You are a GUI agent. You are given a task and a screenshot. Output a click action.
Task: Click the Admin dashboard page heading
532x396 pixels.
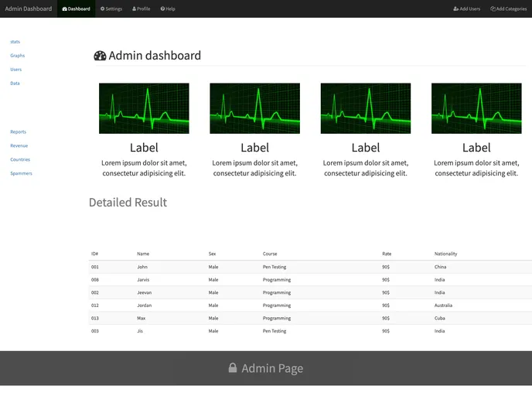(x=155, y=56)
